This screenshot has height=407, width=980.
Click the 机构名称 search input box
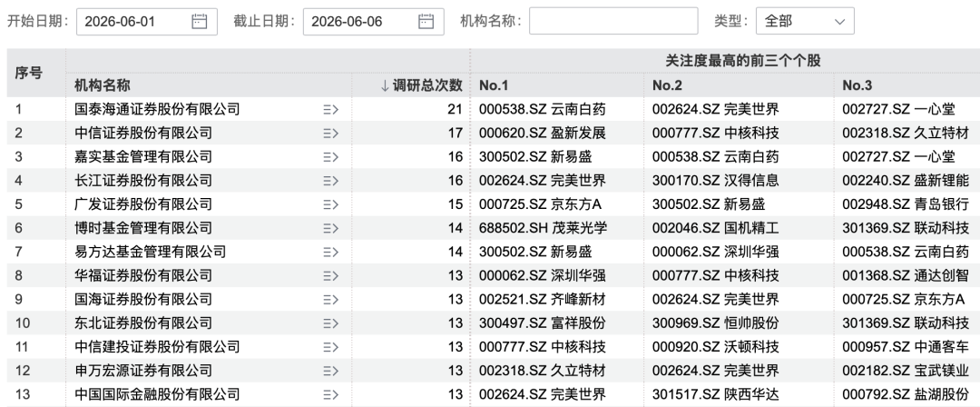(613, 21)
